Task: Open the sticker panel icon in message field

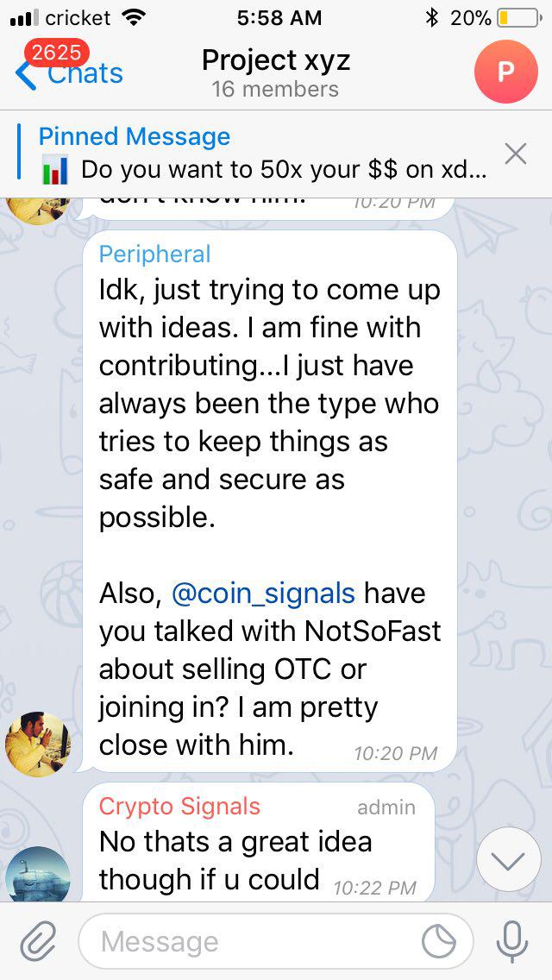Action: click(439, 941)
